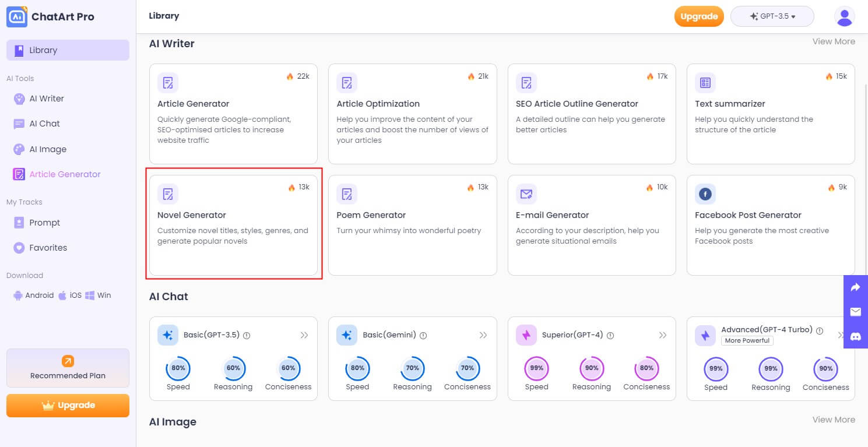Screen dimensions: 868x447
Task: Click the 22k popularity count
Action: pyautogui.click(x=303, y=76)
